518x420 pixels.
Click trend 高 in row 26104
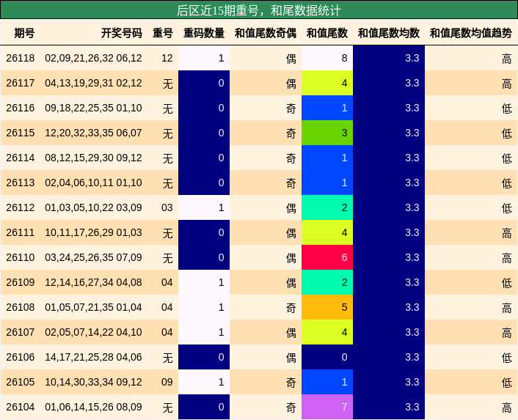506,407
